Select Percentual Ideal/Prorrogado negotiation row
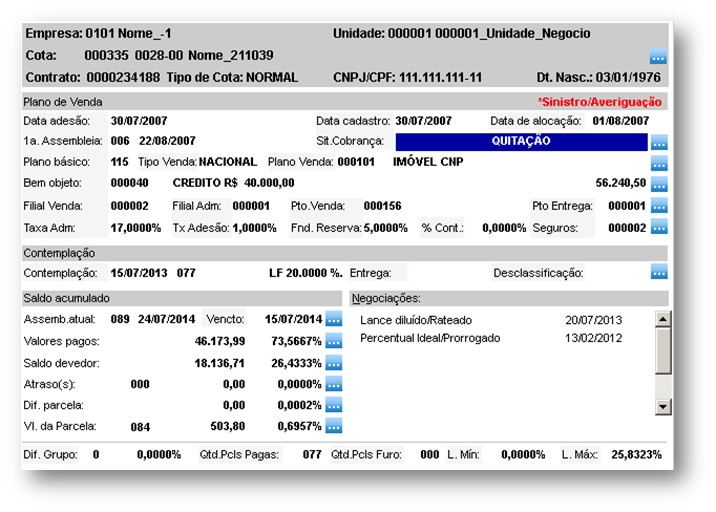This screenshot has height=512, width=716. pos(491,338)
